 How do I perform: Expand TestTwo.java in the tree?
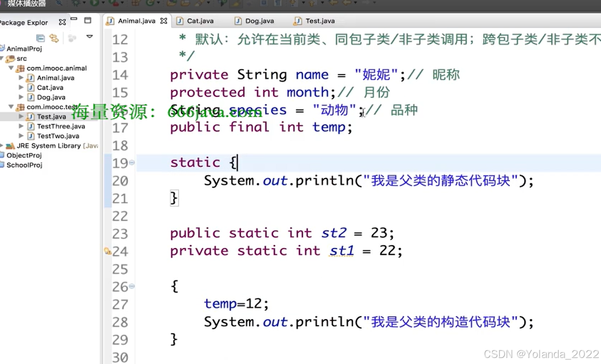coord(21,136)
